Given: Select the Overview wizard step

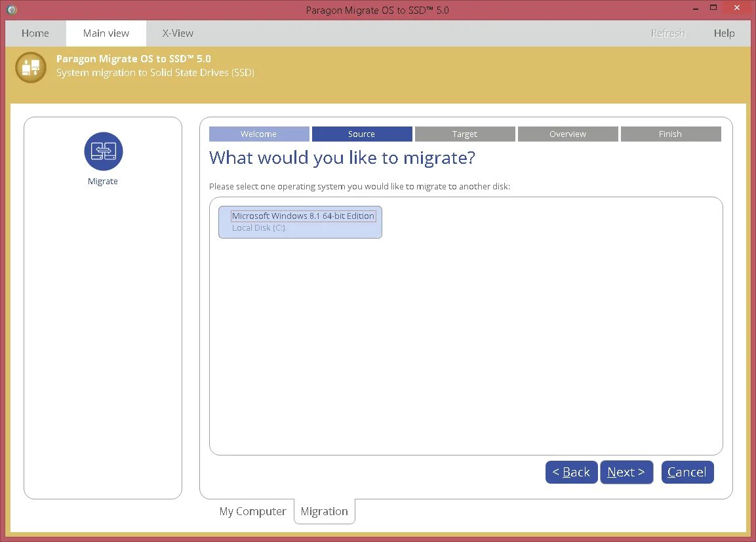Looking at the screenshot, I should [568, 134].
